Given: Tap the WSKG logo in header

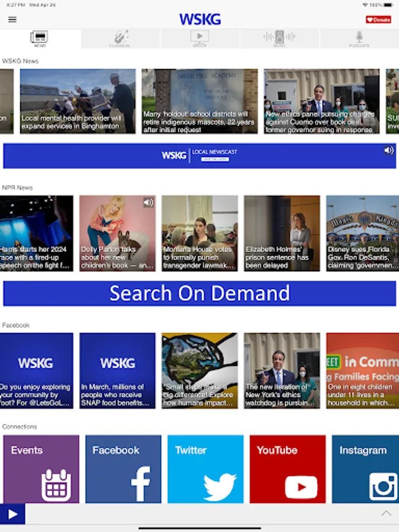Looking at the screenshot, I should pos(200,20).
